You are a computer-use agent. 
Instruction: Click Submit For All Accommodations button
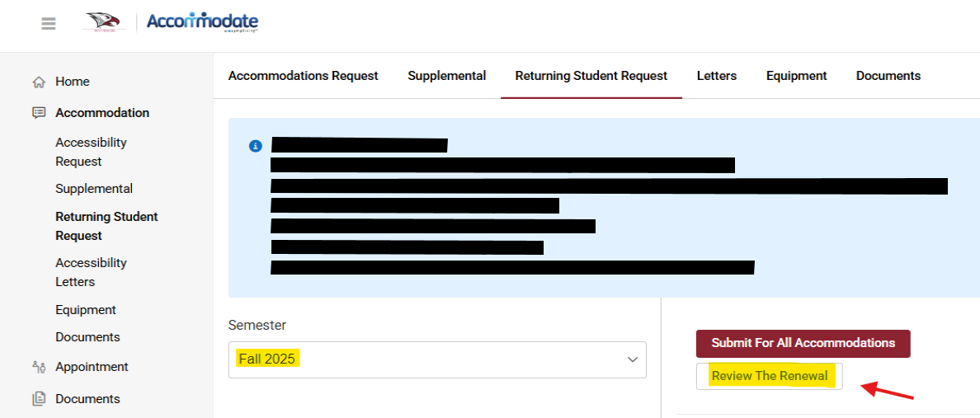(x=803, y=344)
